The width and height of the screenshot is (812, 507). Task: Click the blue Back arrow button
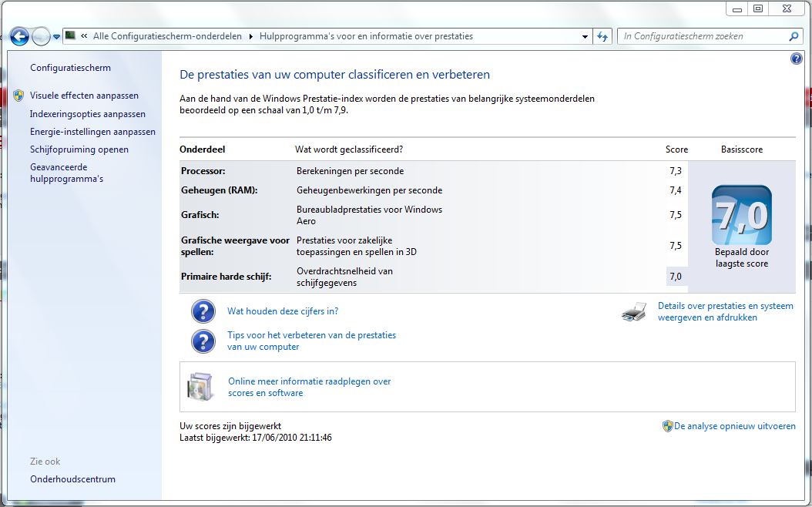pos(19,37)
